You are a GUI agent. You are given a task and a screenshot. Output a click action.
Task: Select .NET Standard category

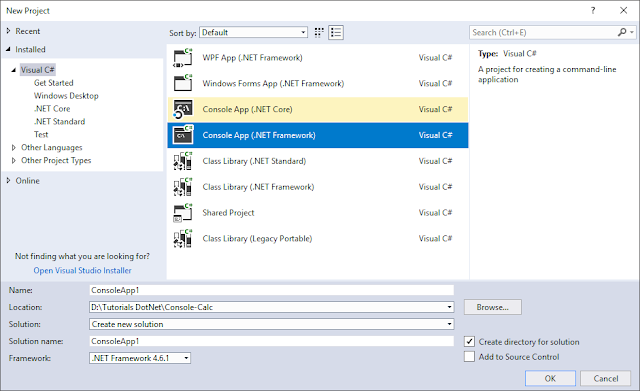[60, 122]
